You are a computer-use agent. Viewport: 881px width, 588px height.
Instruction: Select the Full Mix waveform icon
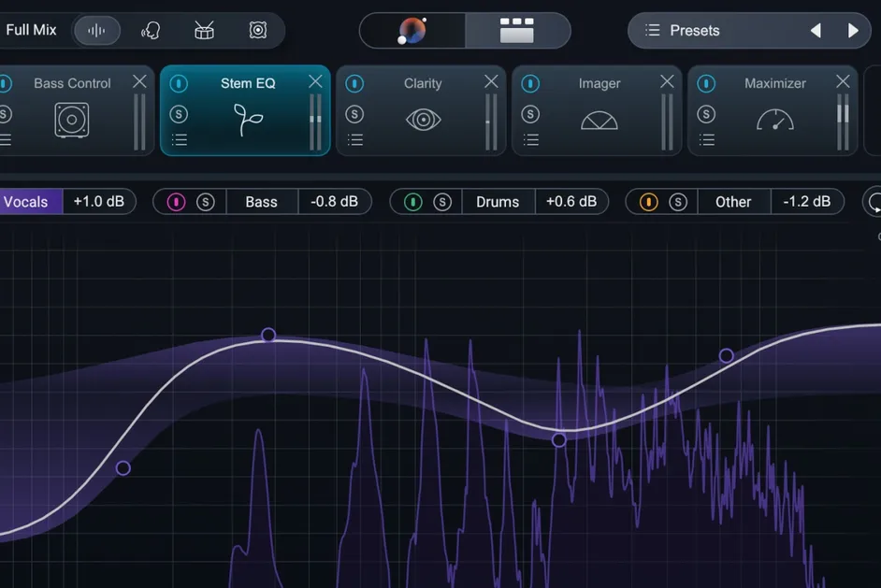(x=96, y=30)
